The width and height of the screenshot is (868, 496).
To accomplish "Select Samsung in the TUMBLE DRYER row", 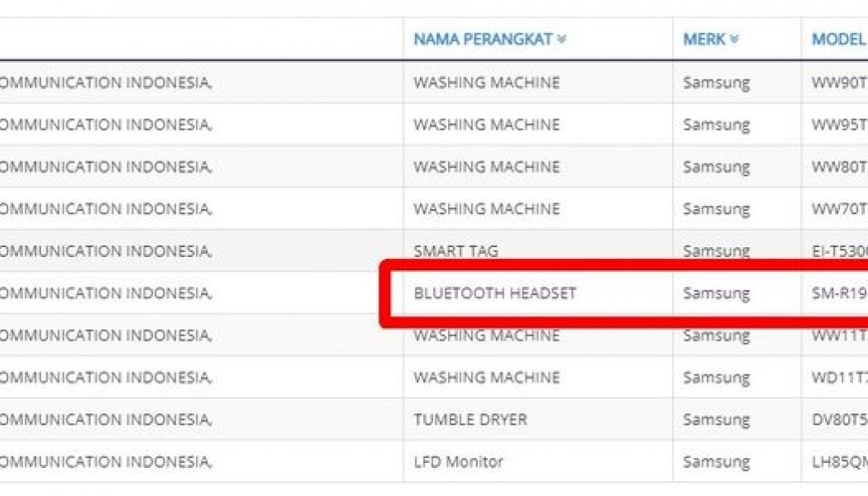I will 716,419.
